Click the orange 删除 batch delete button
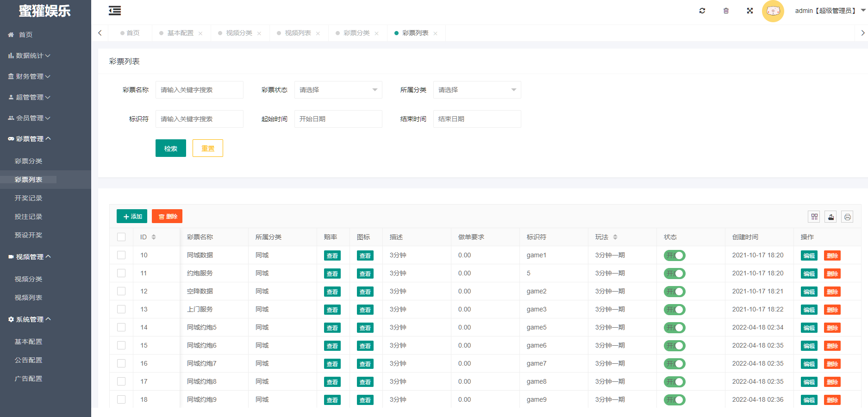Viewport: 868px width, 417px height. (x=167, y=217)
